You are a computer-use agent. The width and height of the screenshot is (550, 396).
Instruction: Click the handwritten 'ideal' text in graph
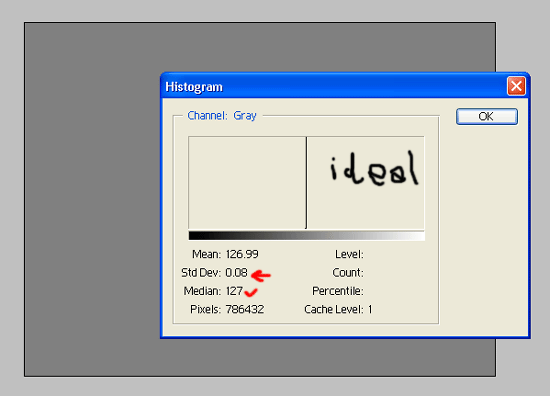point(374,169)
